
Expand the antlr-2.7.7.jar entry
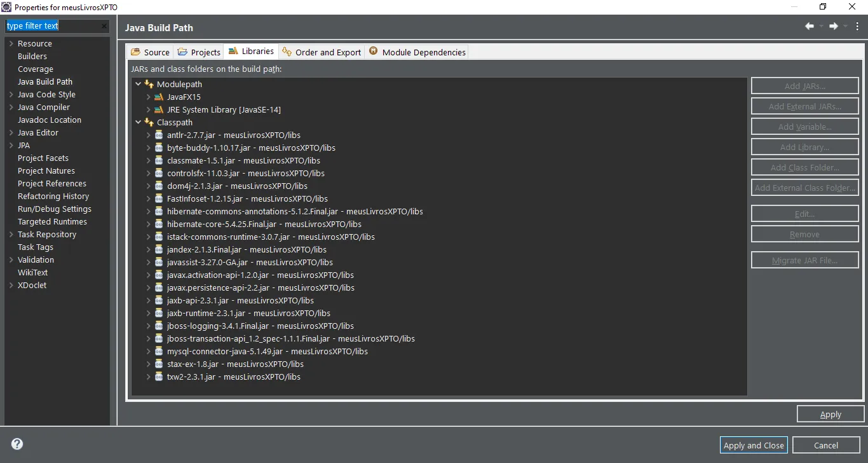click(x=148, y=135)
